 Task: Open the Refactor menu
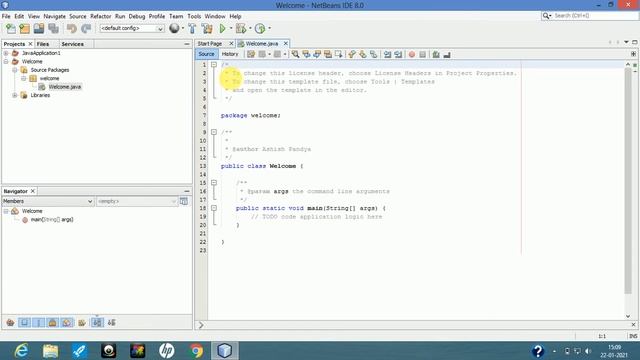point(100,16)
